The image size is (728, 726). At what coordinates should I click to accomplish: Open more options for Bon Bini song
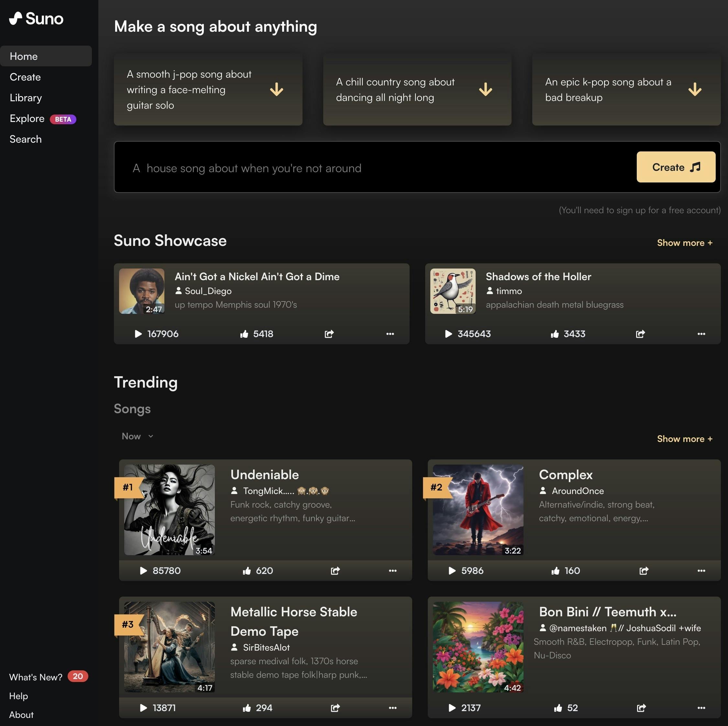[x=701, y=708]
